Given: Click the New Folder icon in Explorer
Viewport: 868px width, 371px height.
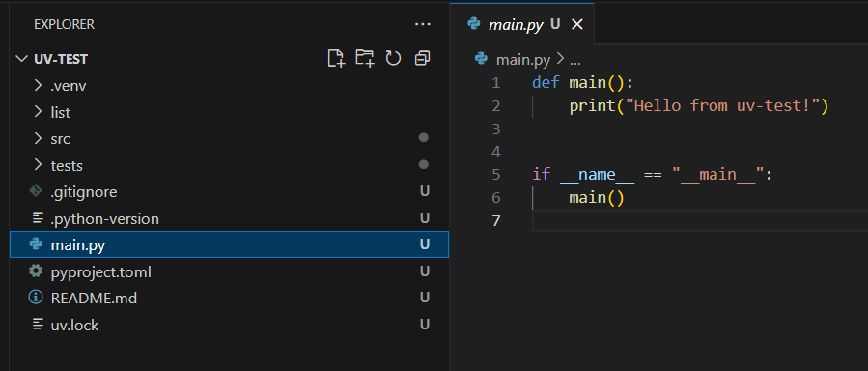Looking at the screenshot, I should coord(364,58).
